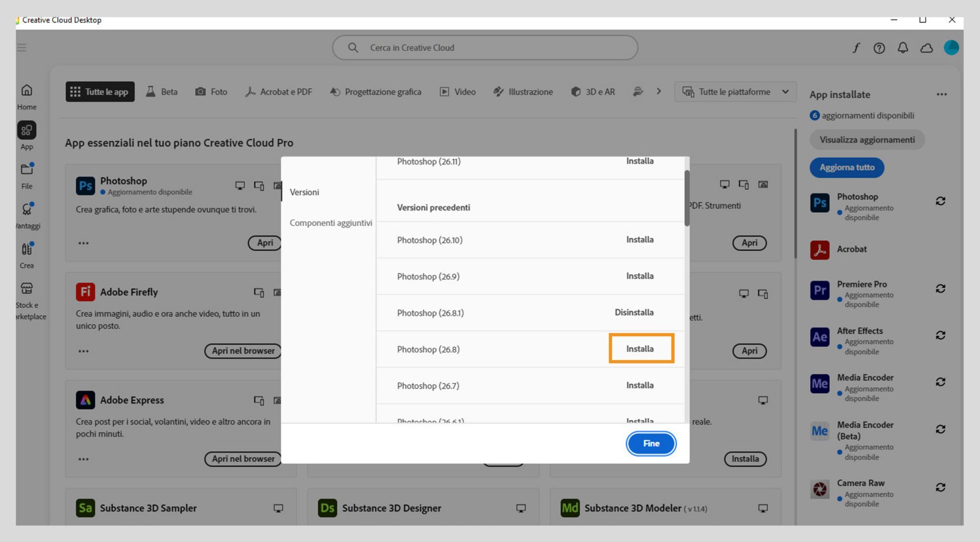Click the After Effects icon in installed apps
Screen dimensions: 980x542
pos(820,337)
